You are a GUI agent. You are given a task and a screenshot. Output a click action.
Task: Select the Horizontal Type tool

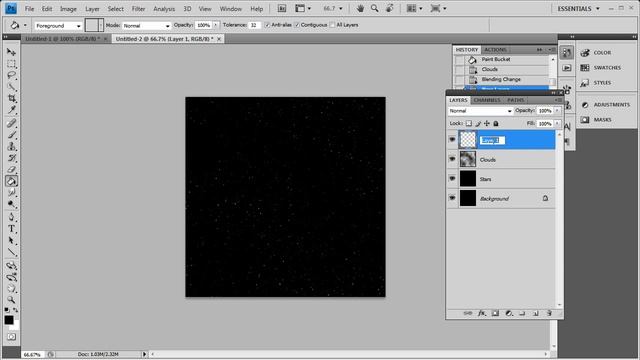click(x=11, y=229)
